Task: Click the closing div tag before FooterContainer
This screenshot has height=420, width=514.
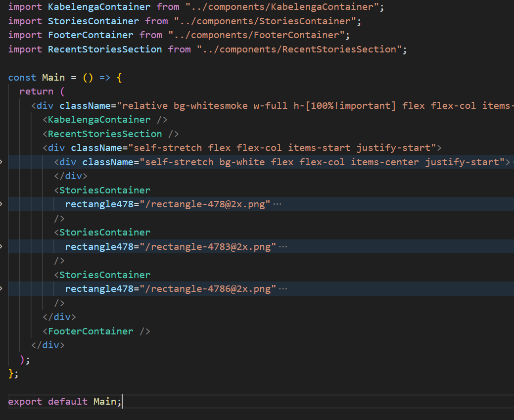Action: click(x=59, y=317)
